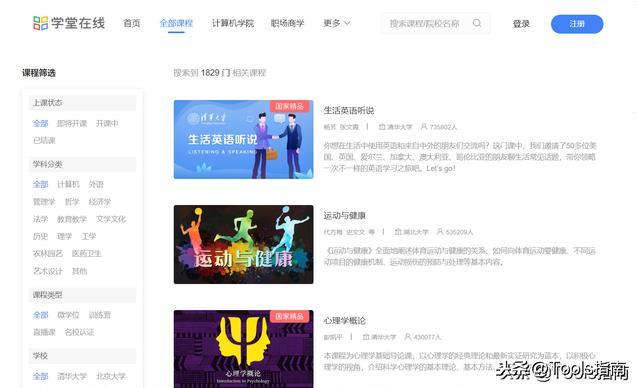Click the 登录 link
The width and height of the screenshot is (637, 388).
[521, 24]
